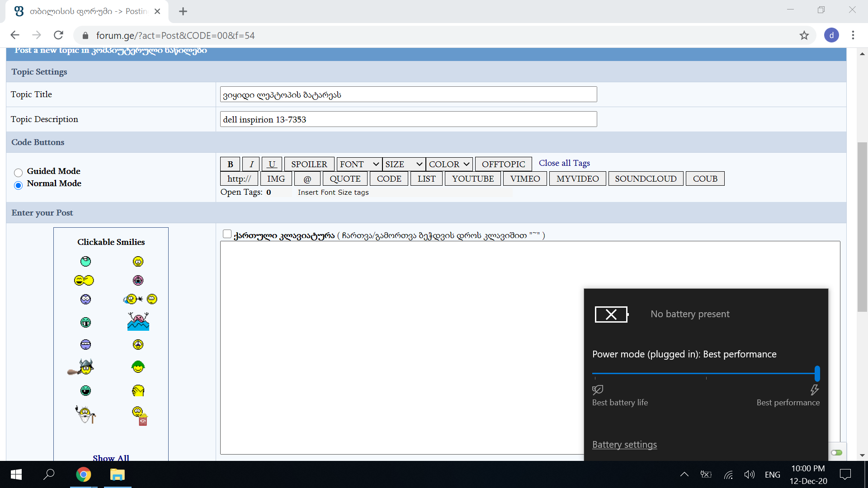868x488 pixels.
Task: Click the QUOTE code button
Action: (x=344, y=178)
